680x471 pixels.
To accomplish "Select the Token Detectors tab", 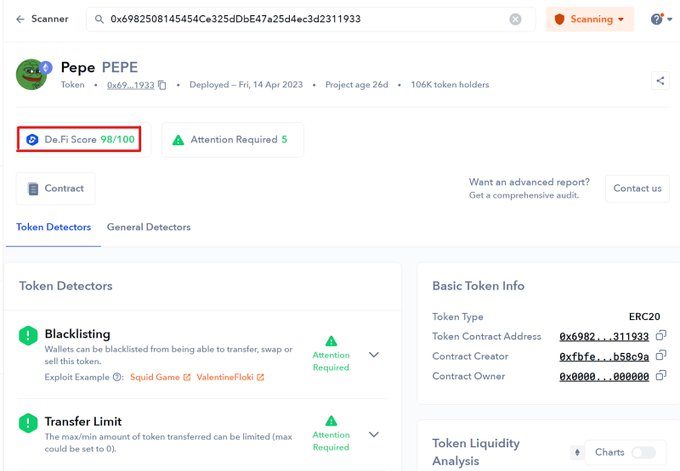I will tap(53, 227).
